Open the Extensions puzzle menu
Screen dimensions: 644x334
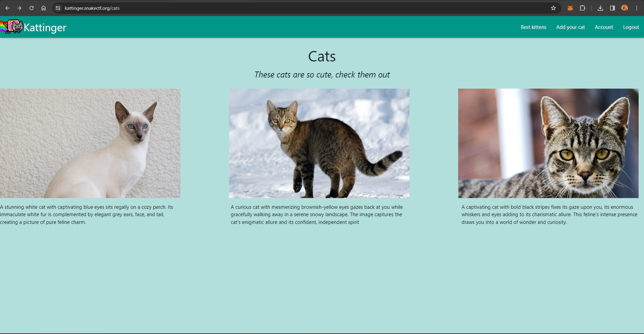pyautogui.click(x=582, y=8)
